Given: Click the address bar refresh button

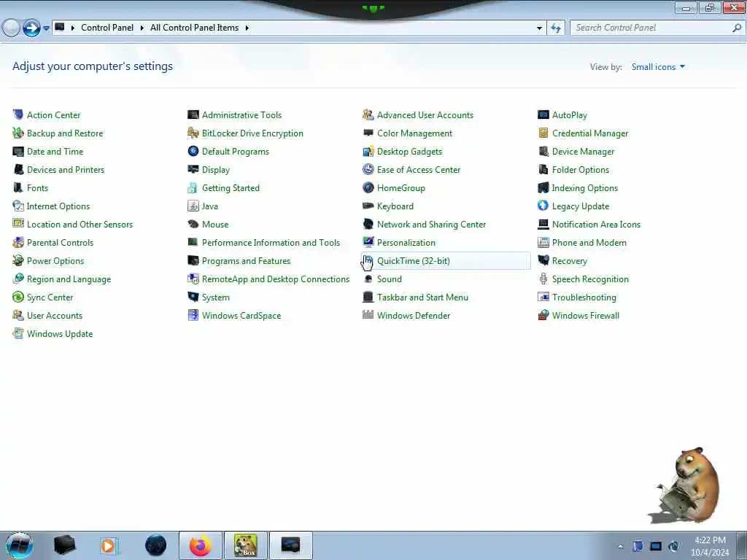Looking at the screenshot, I should tap(555, 28).
